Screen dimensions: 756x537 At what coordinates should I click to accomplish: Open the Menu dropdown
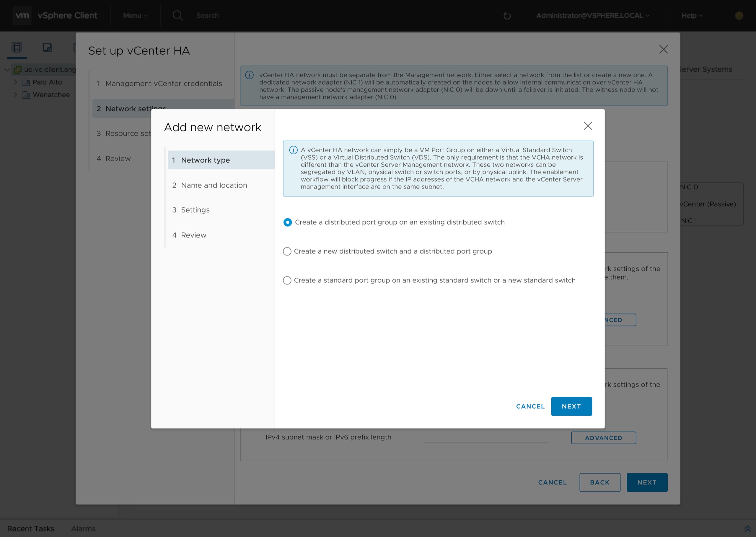point(135,16)
